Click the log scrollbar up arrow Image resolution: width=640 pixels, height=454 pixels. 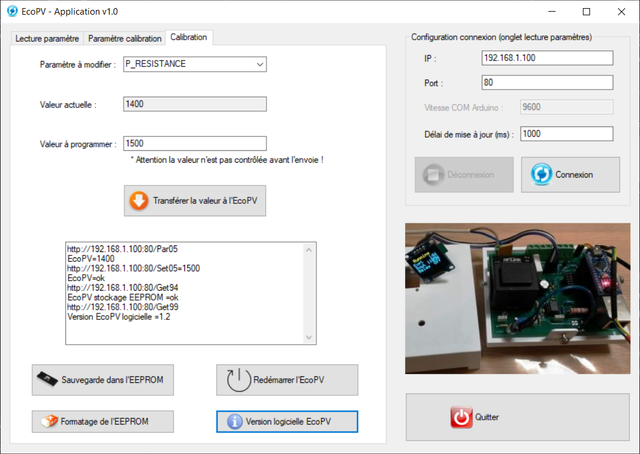(309, 249)
